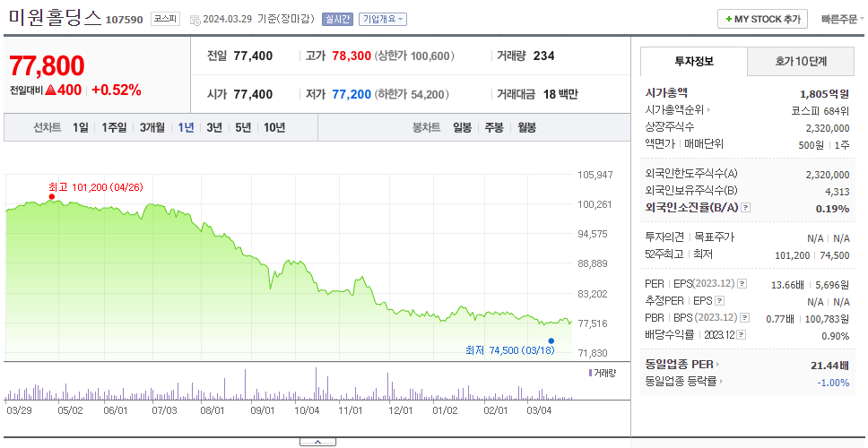Image resolution: width=868 pixels, height=448 pixels.
Task: Click the help icon next to 추정PER EPS
Action: 719,301
